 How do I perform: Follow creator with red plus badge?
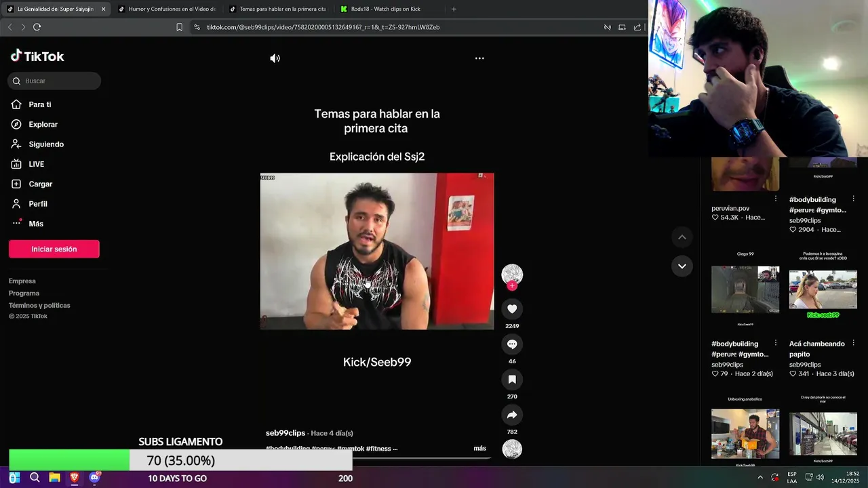tap(512, 286)
